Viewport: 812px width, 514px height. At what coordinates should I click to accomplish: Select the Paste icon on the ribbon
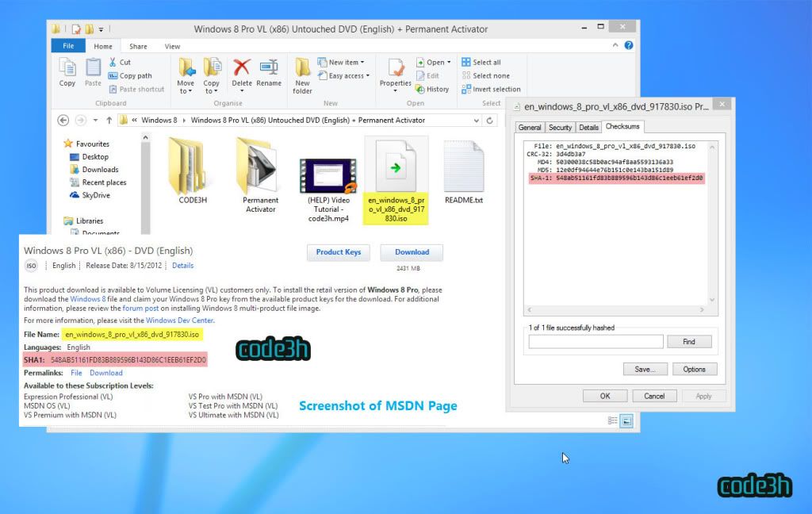[93, 69]
